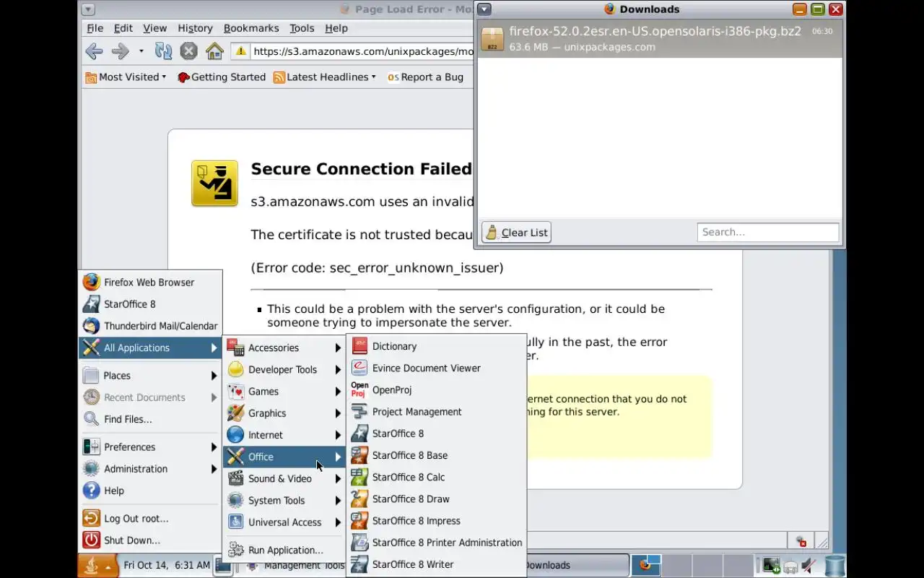Expand the Internet category
This screenshot has height=578, width=924.
[x=284, y=435]
